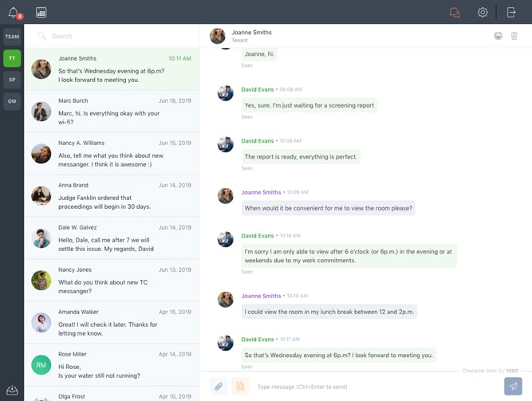The width and height of the screenshot is (532, 401).
Task: Click the "When would it be convenient" message
Action: [328, 208]
